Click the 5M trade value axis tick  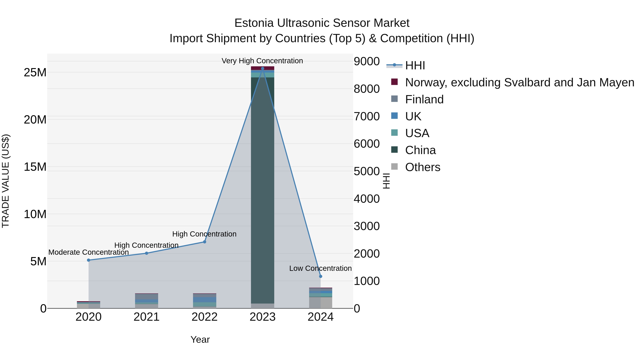(38, 262)
